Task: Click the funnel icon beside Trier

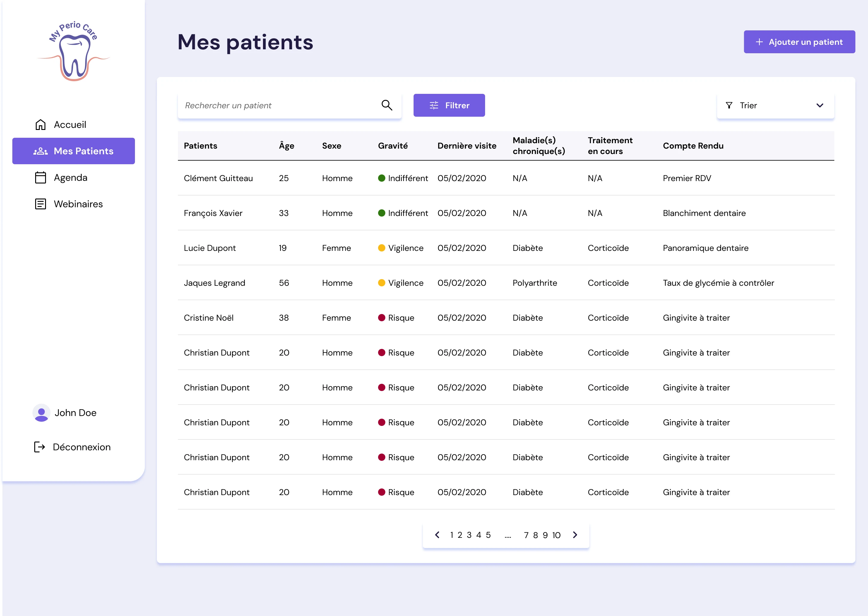Action: 729,105
